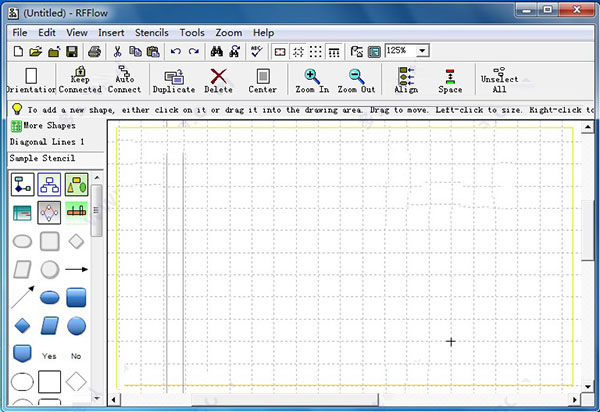Click the horizontal scrollbar thumb
Screen dimensions: 600x412
pos(285,400)
